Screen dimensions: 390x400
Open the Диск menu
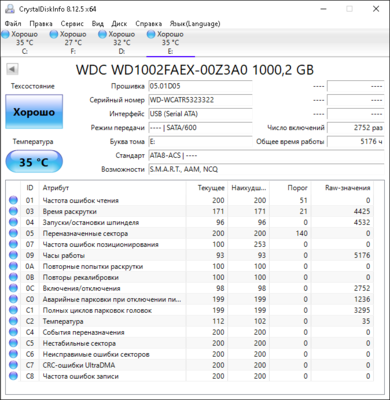point(119,24)
